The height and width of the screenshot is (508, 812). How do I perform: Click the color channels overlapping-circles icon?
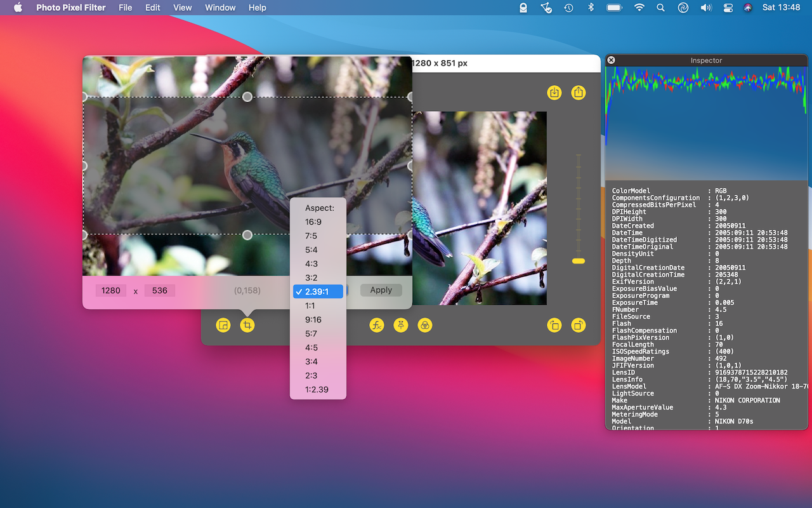pos(425,325)
